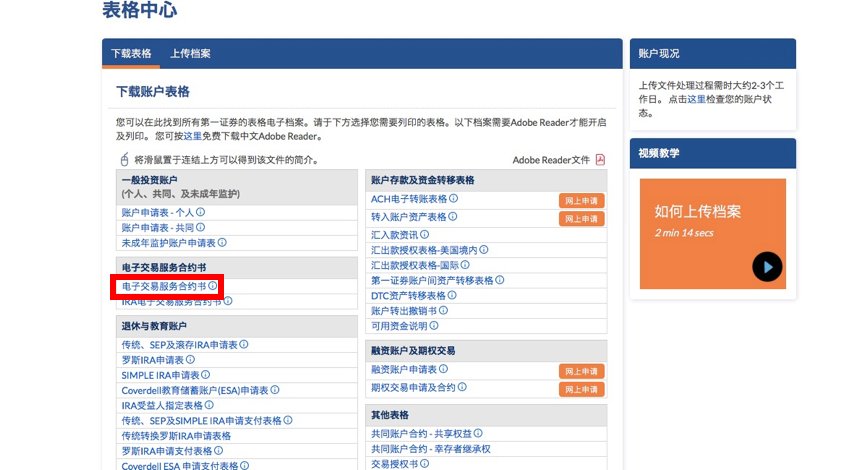Click the Adobe Reader PDF file icon
Image resolution: width=865 pixels, height=470 pixels.
(600, 160)
